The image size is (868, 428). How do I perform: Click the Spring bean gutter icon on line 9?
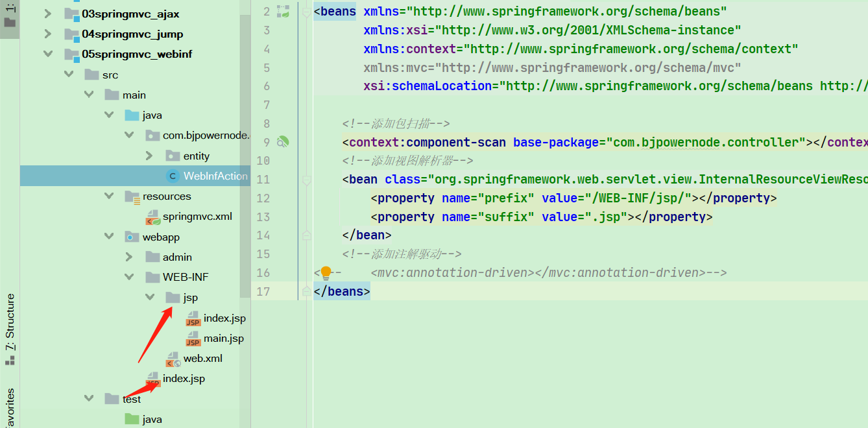click(x=283, y=141)
